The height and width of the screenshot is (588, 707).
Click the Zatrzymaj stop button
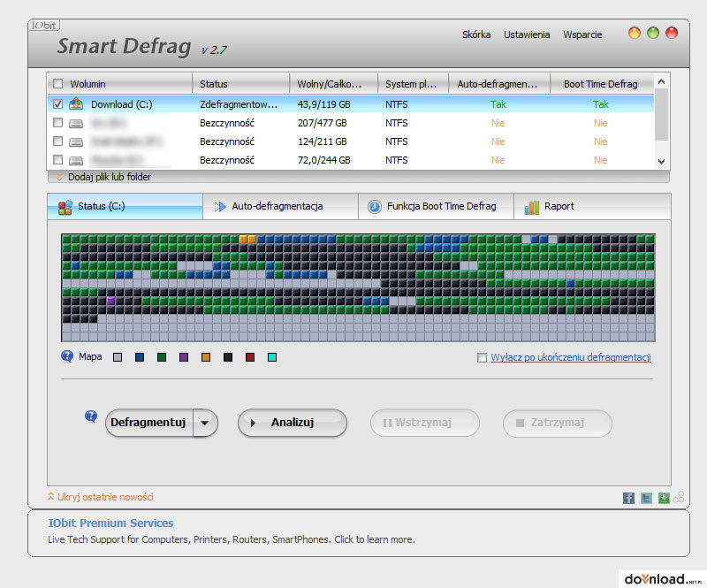[x=558, y=423]
